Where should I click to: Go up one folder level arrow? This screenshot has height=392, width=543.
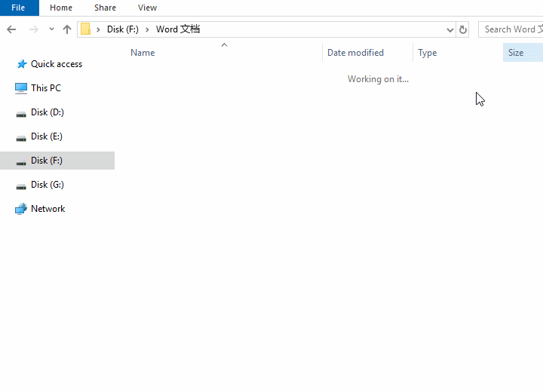(67, 29)
